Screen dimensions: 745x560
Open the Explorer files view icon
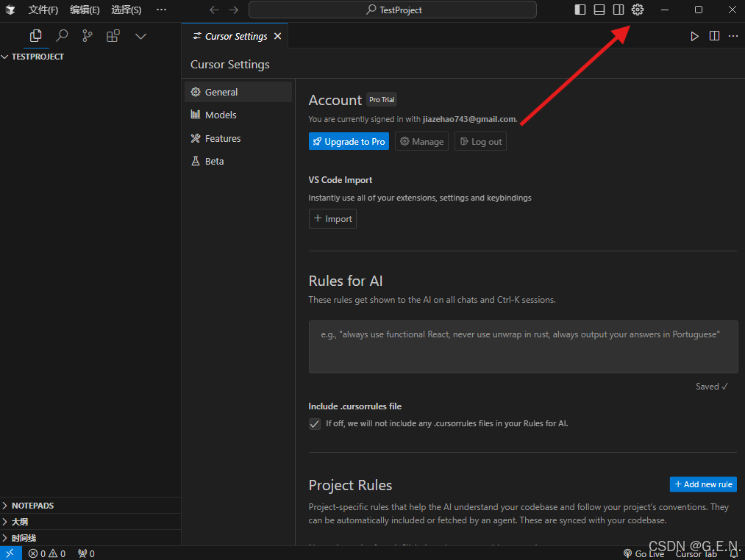pos(35,36)
